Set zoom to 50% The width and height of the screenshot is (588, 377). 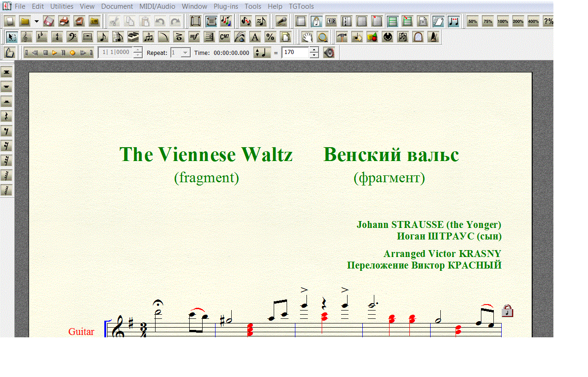[473, 21]
